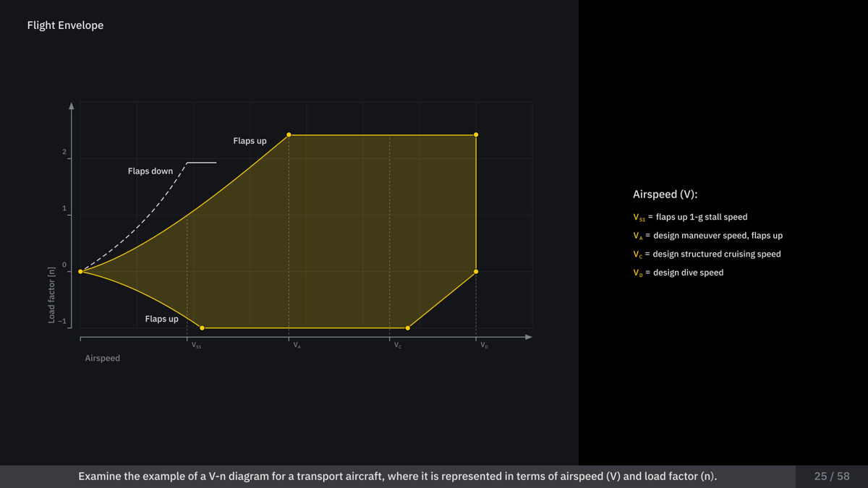Click the marker where VD meets zero load factor
Image resolution: width=868 pixels, height=488 pixels.
(475, 271)
